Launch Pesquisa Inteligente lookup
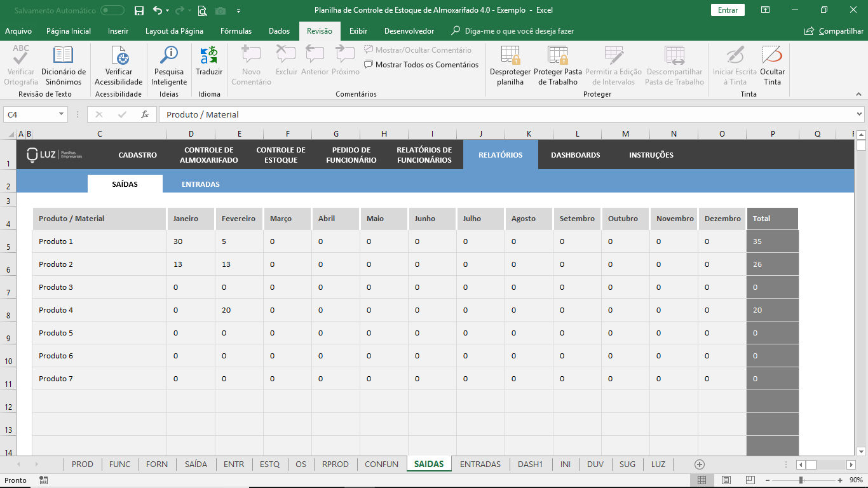The width and height of the screenshot is (868, 488). pyautogui.click(x=169, y=56)
